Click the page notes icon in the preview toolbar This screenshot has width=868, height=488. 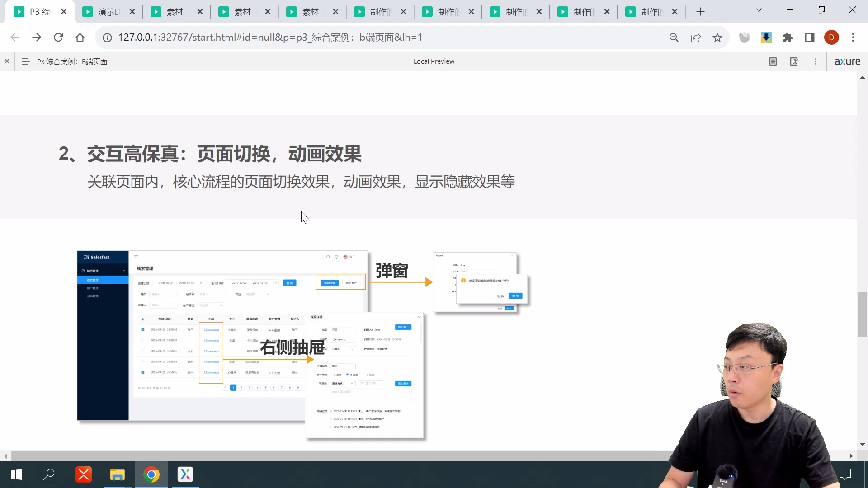(773, 61)
